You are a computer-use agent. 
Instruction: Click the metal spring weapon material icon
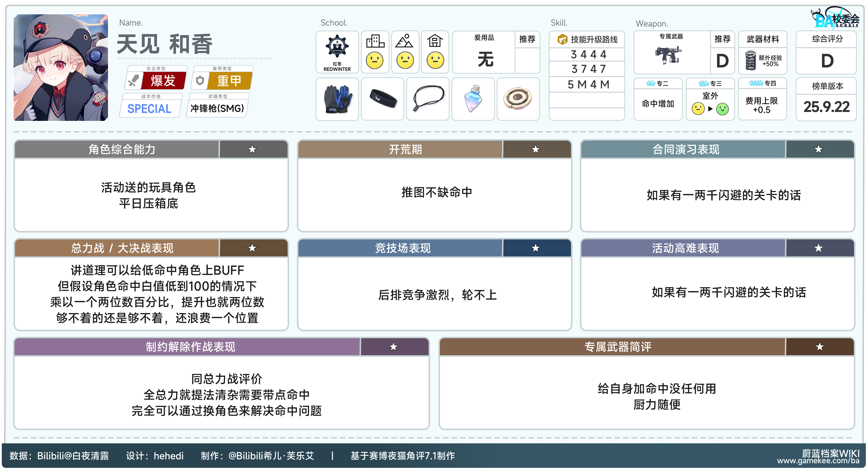pyautogui.click(x=750, y=60)
